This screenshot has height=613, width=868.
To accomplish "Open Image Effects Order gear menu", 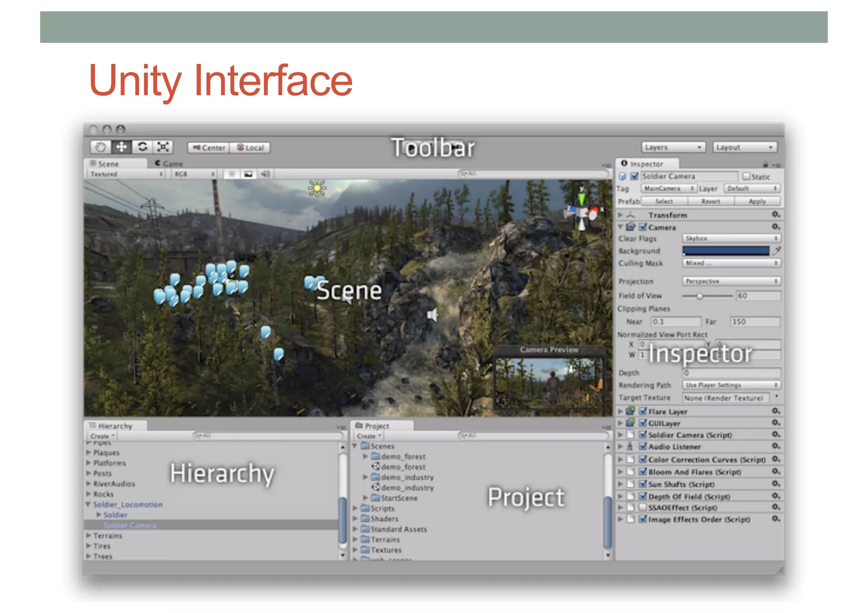I will click(776, 519).
